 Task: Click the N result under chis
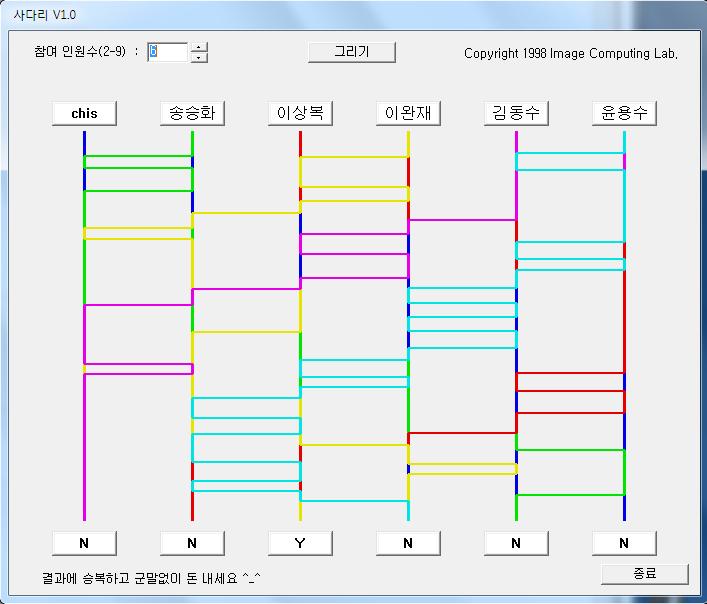point(84,543)
